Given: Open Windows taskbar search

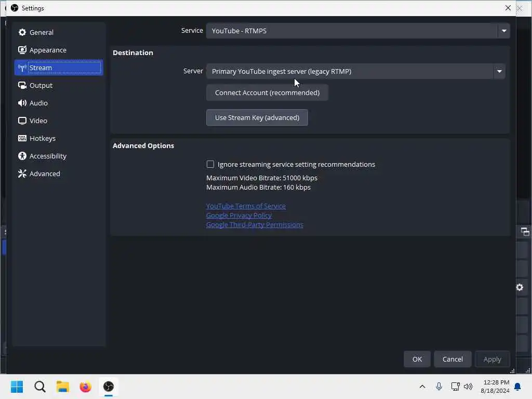Looking at the screenshot, I should 39,387.
